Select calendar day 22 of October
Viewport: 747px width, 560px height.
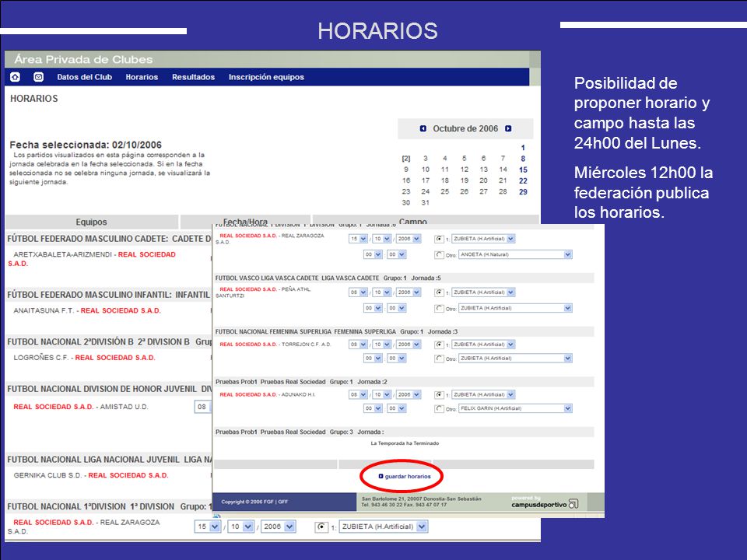click(x=523, y=180)
